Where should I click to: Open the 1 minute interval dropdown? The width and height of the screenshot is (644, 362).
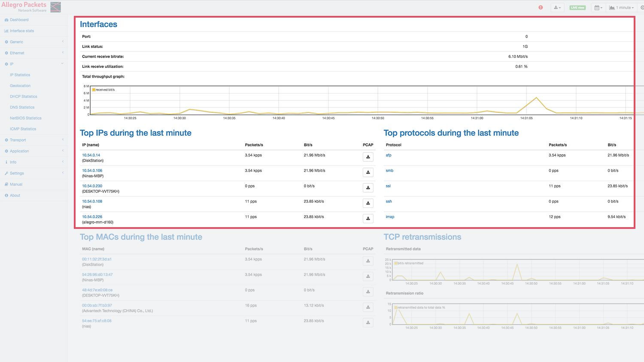(x=621, y=8)
